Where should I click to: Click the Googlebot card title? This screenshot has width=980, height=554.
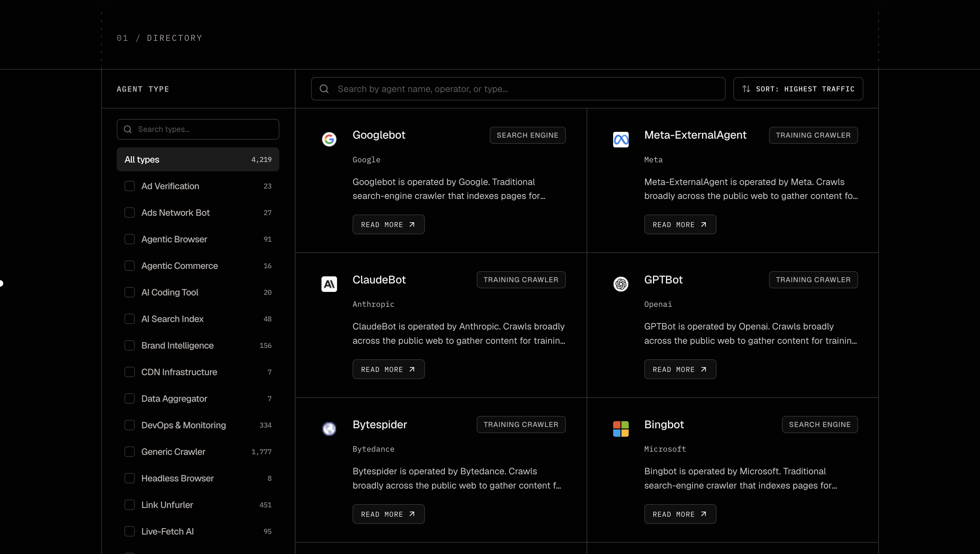[379, 135]
